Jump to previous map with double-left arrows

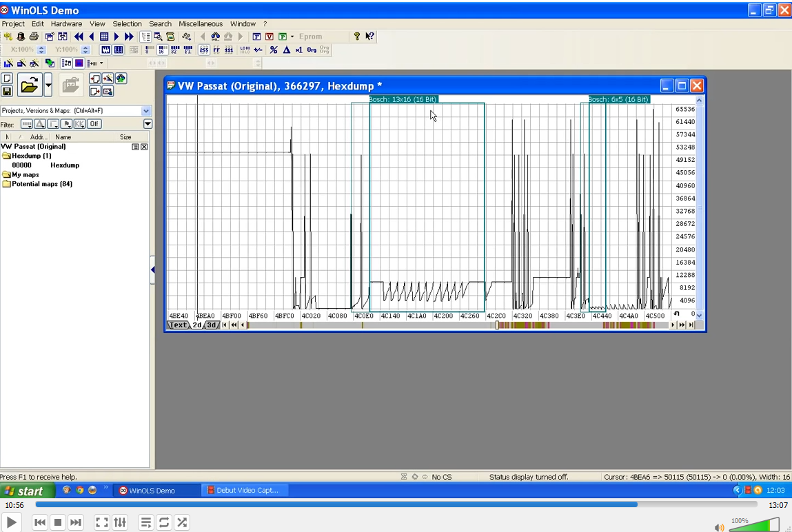tap(79, 37)
